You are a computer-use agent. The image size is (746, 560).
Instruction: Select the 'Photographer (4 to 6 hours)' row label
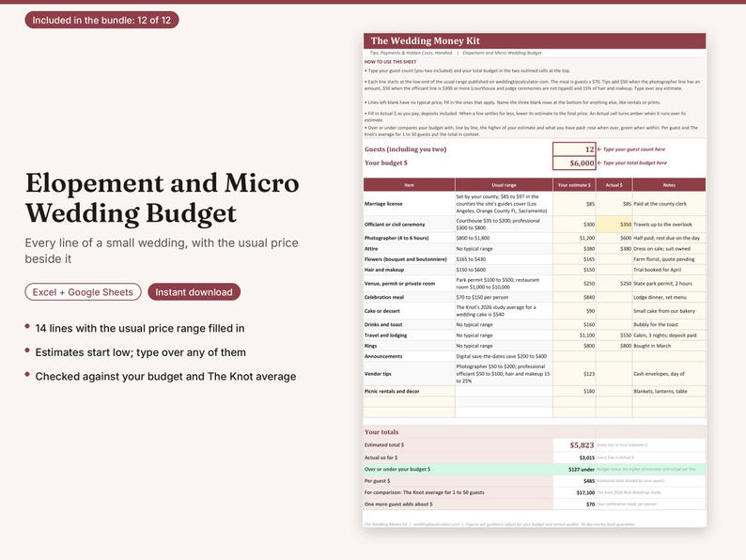396,238
